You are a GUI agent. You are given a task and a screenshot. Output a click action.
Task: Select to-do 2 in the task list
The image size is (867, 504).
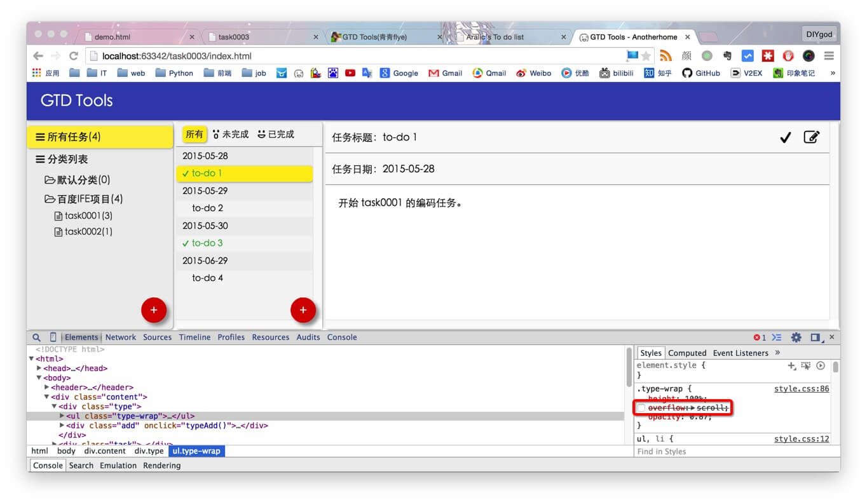pos(208,208)
